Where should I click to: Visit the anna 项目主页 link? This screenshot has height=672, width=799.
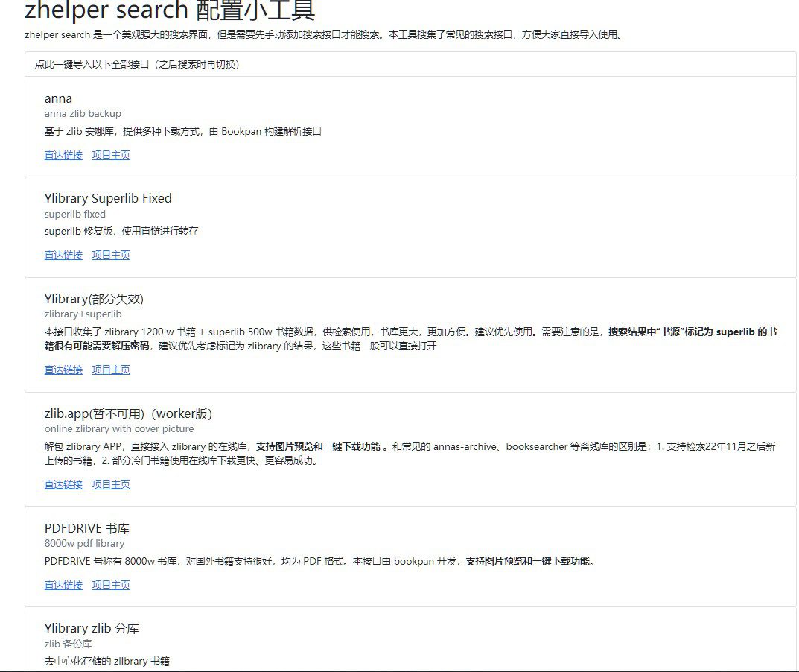pyautogui.click(x=110, y=155)
